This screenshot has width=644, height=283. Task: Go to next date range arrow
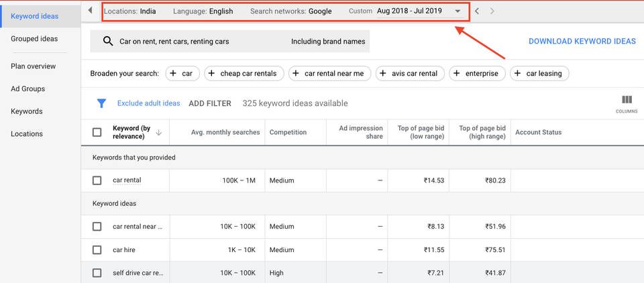pyautogui.click(x=493, y=11)
